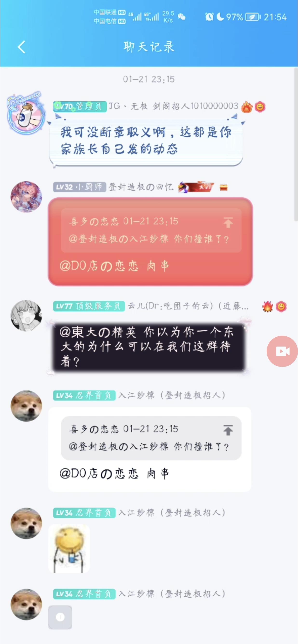Open the floating pink video camera button
Screen dimensions: 298x644
tap(282, 351)
